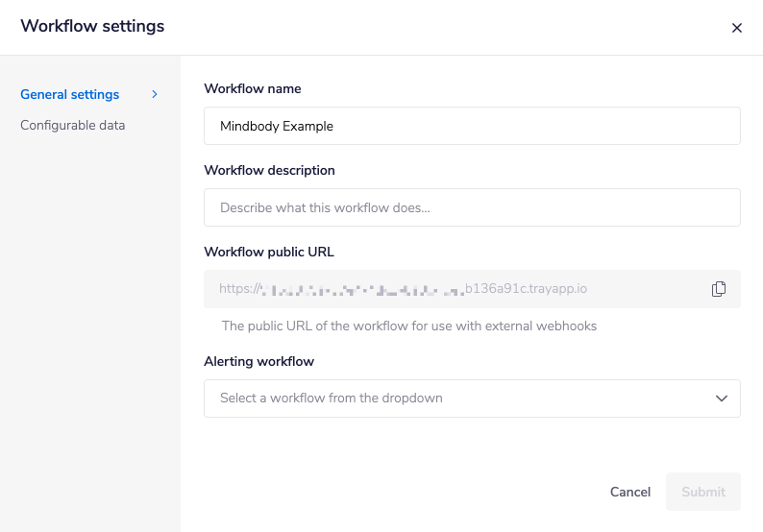Click the chevron beside General settings
The height and width of the screenshot is (532, 763).
[x=155, y=94]
